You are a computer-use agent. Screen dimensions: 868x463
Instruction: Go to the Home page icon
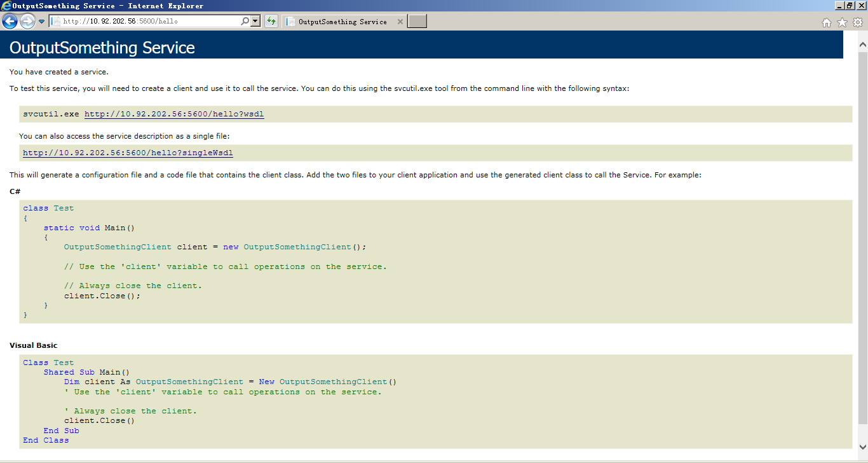tap(827, 22)
